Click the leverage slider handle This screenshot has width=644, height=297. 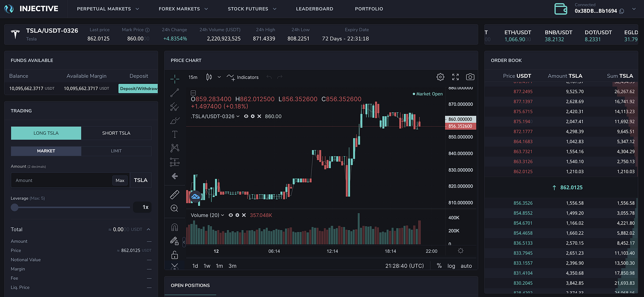click(x=15, y=207)
